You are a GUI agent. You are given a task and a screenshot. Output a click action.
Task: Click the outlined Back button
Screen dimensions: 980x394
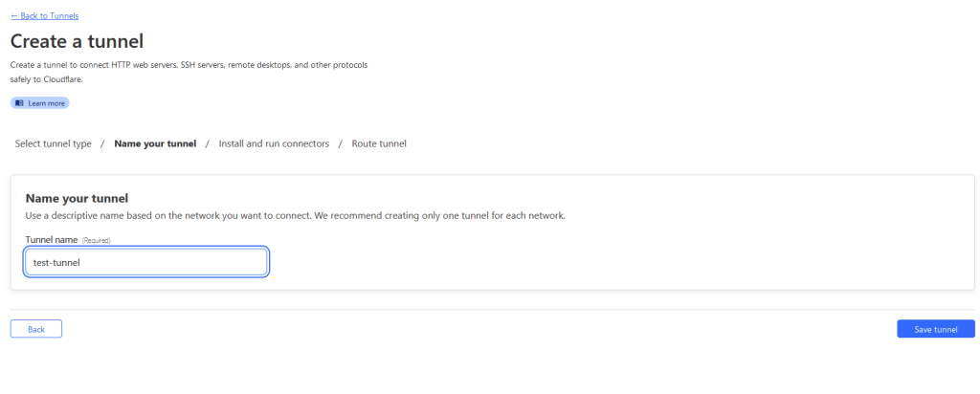[36, 329]
